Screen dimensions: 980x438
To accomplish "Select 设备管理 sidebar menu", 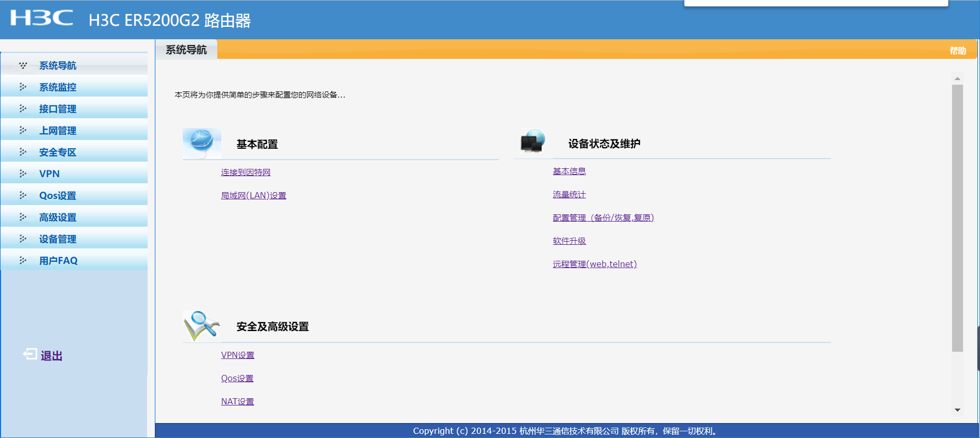I will tap(58, 239).
